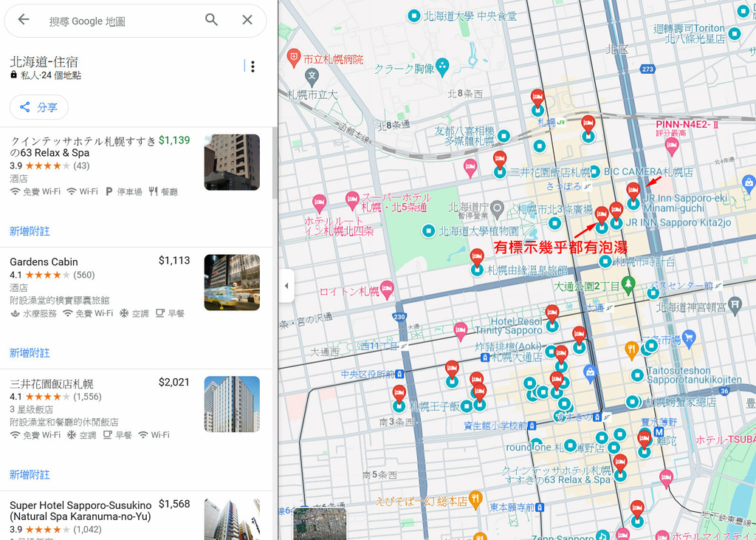Select the 豐水薄野 metro station icon
The width and height of the screenshot is (756, 540).
click(659, 432)
